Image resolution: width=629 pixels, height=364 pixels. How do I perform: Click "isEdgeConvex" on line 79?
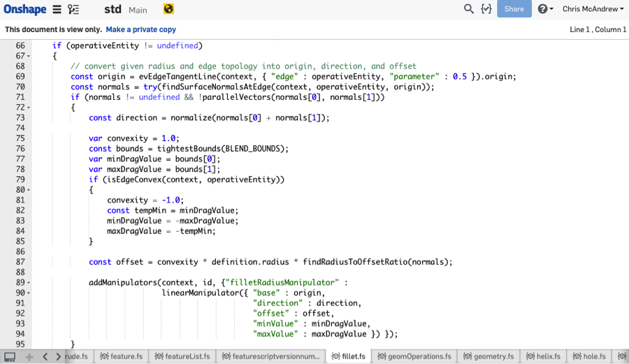(x=134, y=180)
